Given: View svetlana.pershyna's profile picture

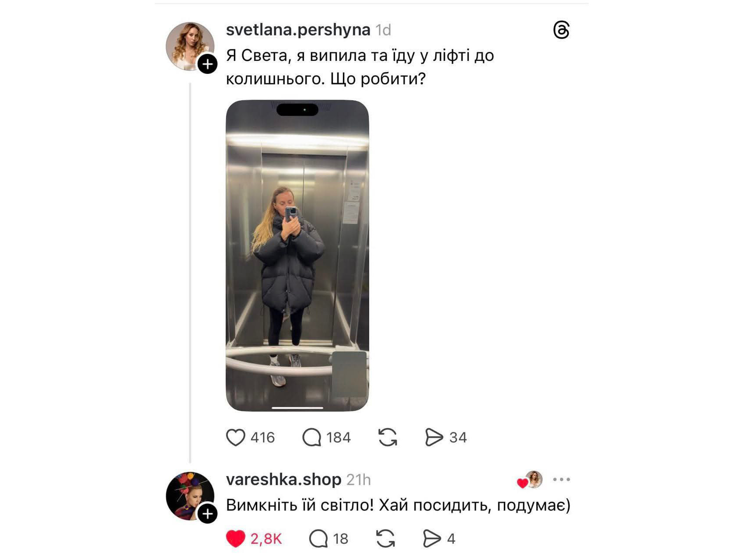Looking at the screenshot, I should coord(190,46).
